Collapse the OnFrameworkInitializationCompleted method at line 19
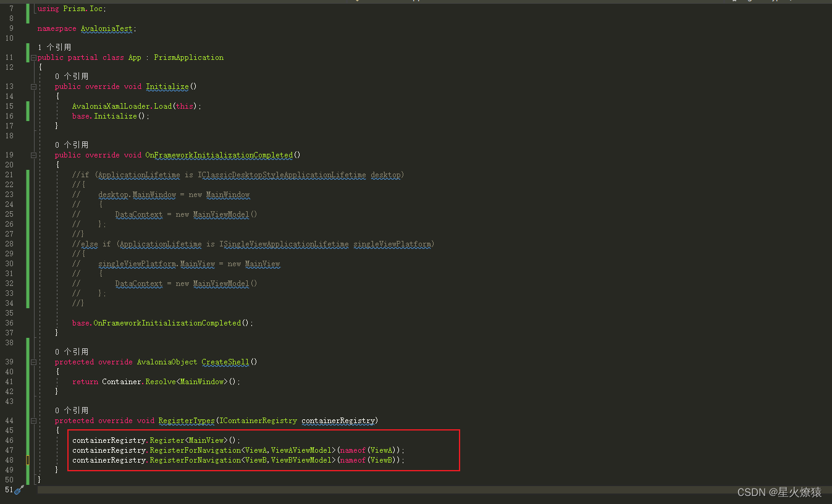The height and width of the screenshot is (504, 832). pyautogui.click(x=33, y=155)
